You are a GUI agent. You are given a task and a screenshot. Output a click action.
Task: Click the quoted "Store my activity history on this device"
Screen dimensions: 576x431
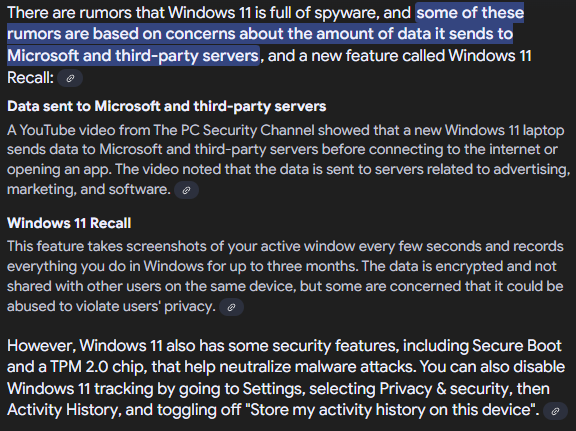394,410
